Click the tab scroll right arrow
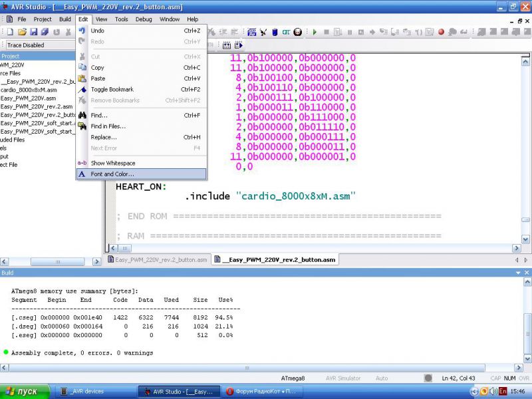This screenshot has height=399, width=532. pos(526,260)
